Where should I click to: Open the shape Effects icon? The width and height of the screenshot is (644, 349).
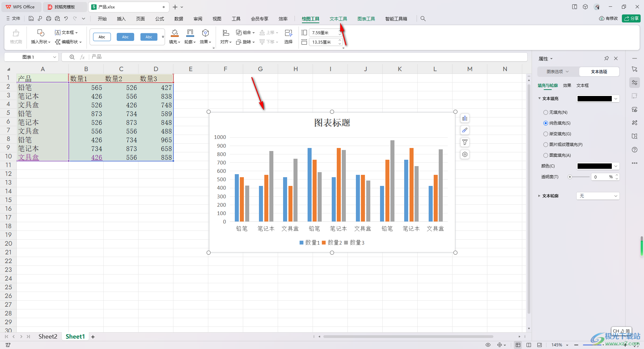[205, 33]
